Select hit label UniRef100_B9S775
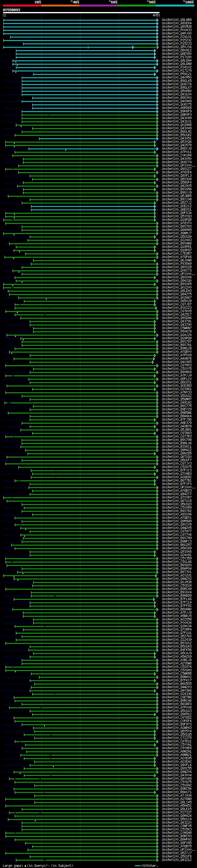 pos(177,406)
